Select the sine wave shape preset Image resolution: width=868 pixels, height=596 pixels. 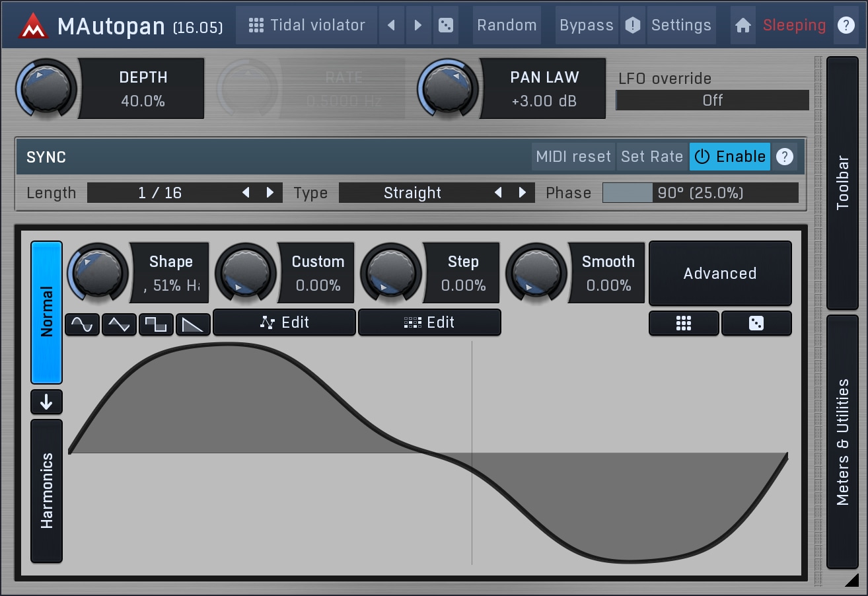pos(83,324)
